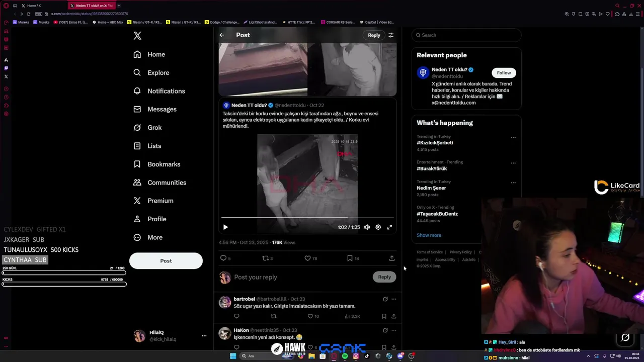Open Instagram from the taskbar
The height and width of the screenshot is (362, 644).
[x=356, y=356]
